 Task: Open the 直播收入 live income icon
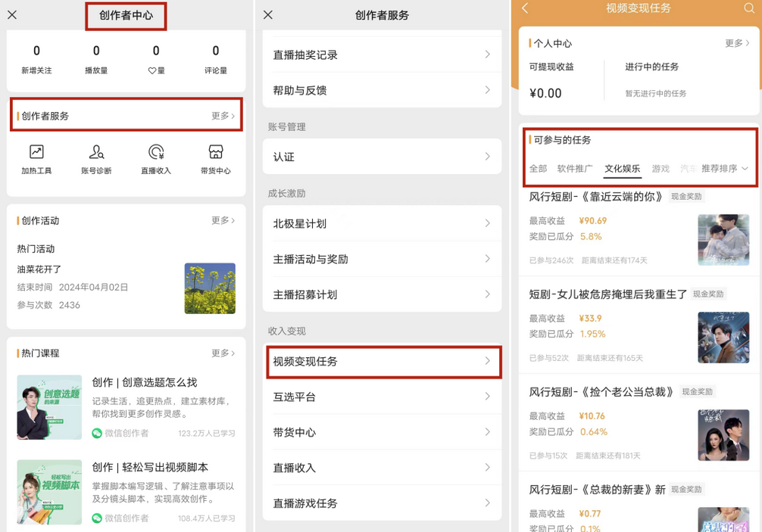click(156, 158)
